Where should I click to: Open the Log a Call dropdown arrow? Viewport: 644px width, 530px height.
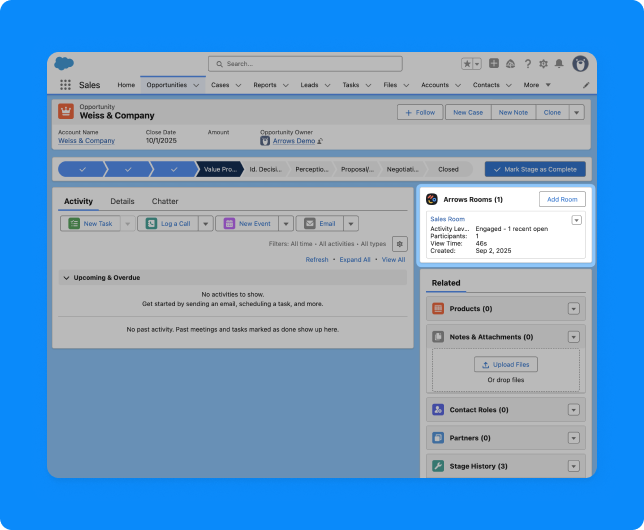coord(206,224)
